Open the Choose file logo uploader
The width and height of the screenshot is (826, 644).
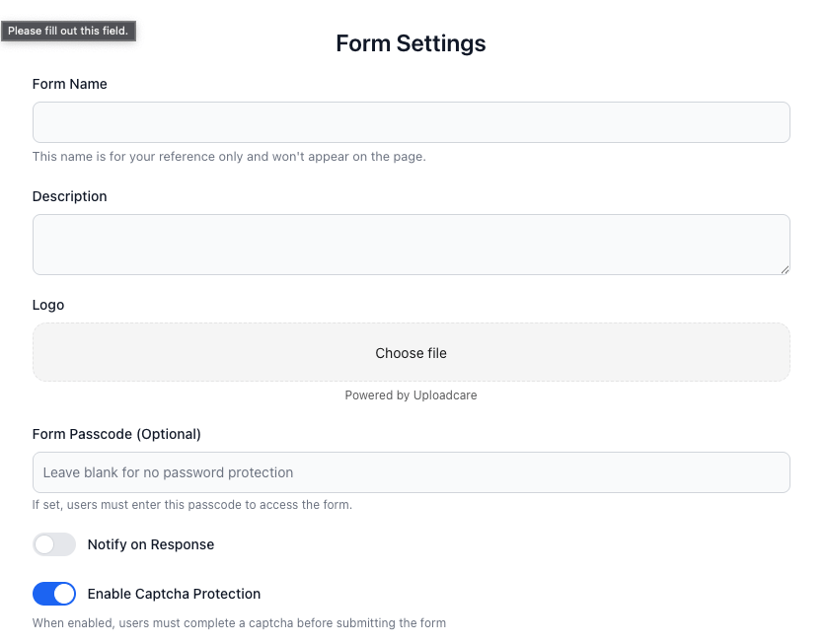click(411, 352)
